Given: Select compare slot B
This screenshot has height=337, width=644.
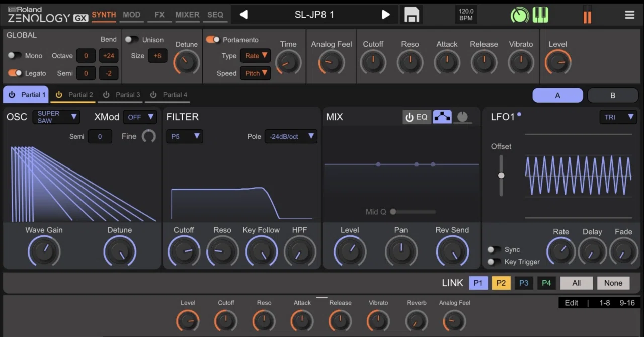Looking at the screenshot, I should click(x=612, y=95).
